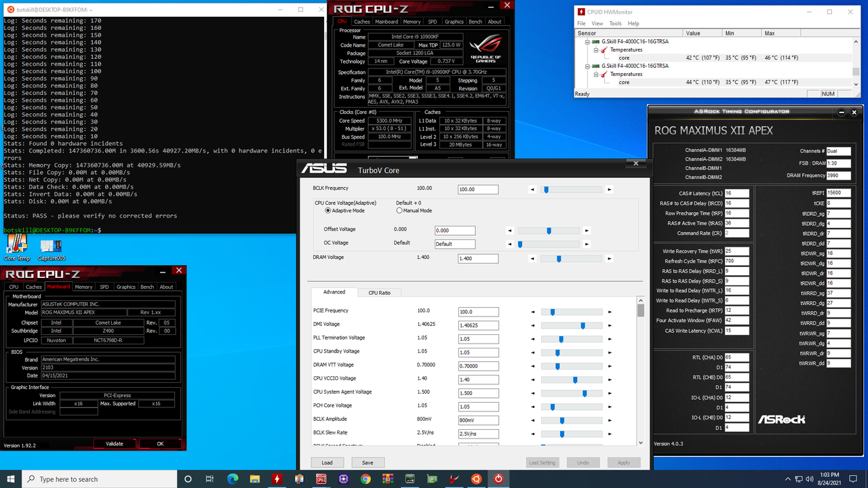Select Manual Mode radio button
The image size is (868, 488).
coord(399,211)
